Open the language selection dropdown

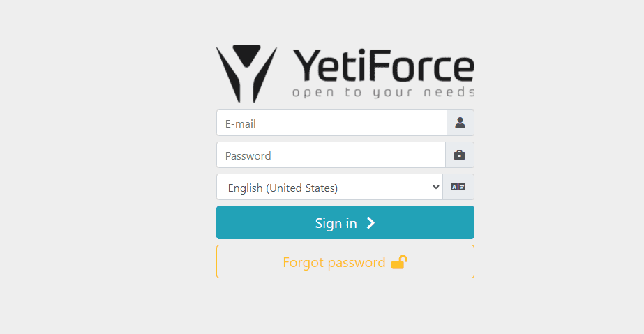point(329,188)
